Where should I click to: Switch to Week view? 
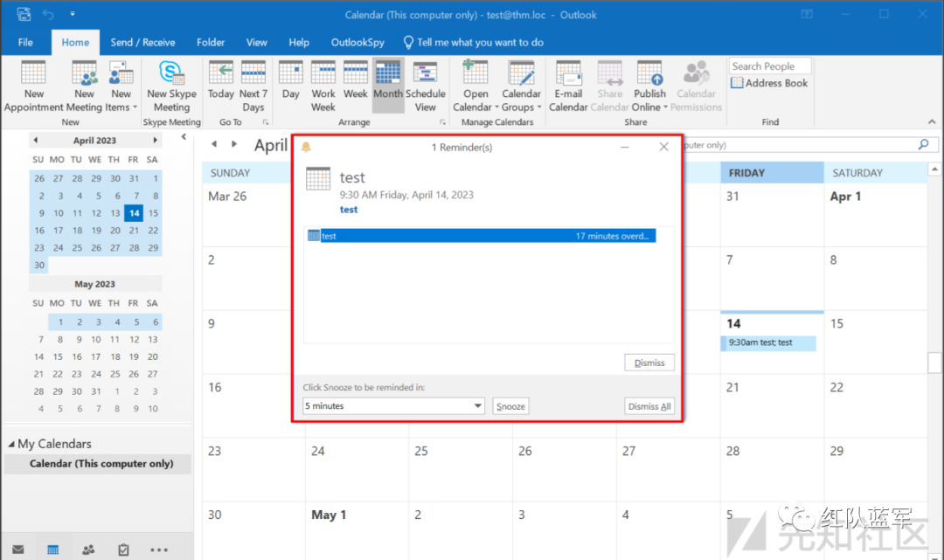(x=355, y=80)
